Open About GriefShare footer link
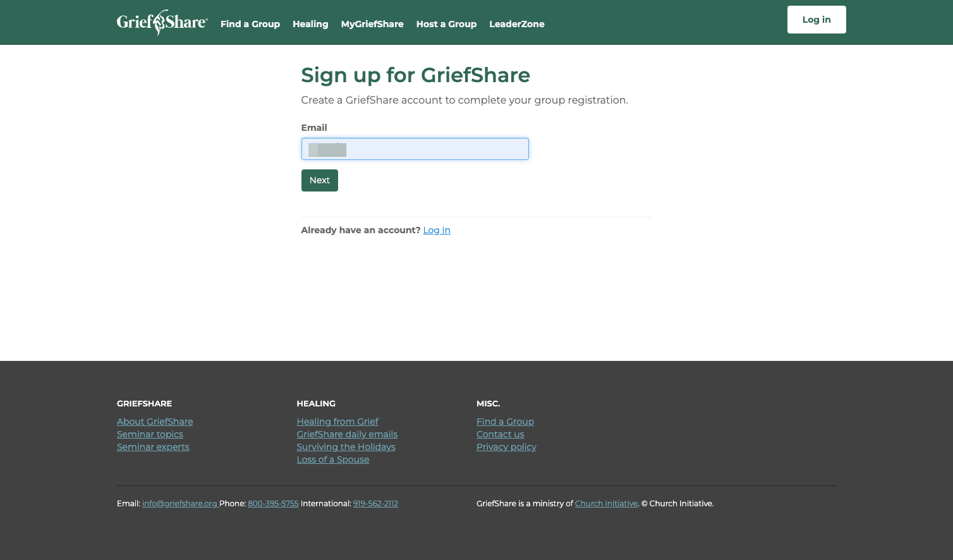 click(x=155, y=422)
